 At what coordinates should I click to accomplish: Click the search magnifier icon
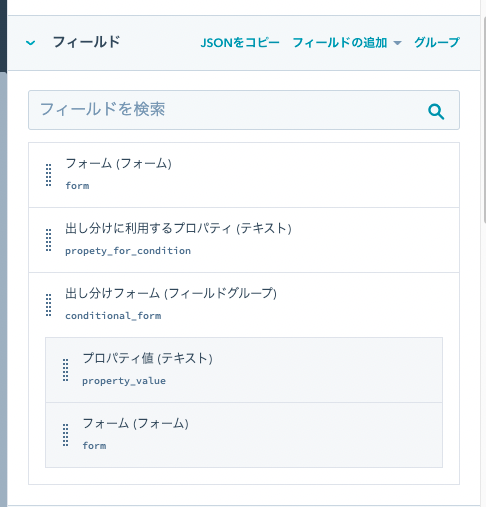[x=436, y=111]
